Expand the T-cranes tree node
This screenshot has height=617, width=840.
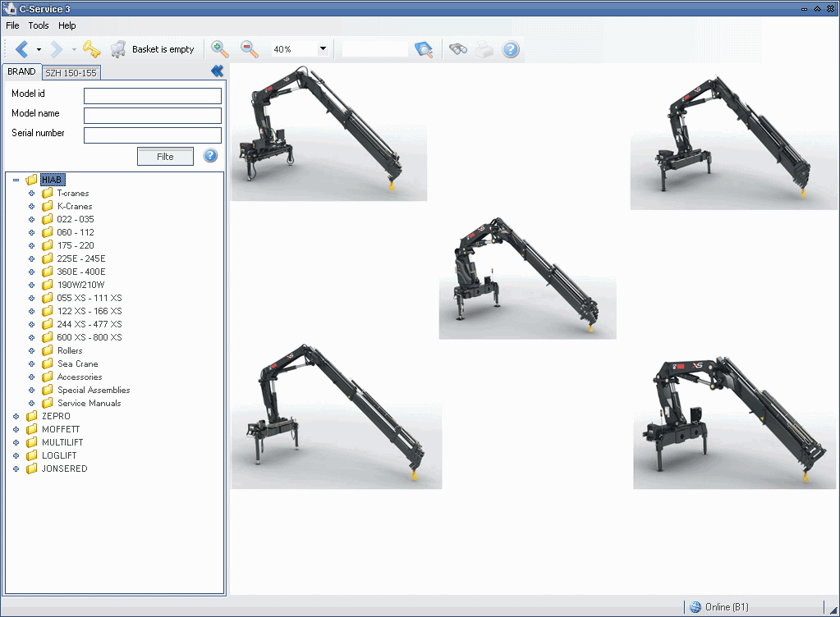coord(30,193)
